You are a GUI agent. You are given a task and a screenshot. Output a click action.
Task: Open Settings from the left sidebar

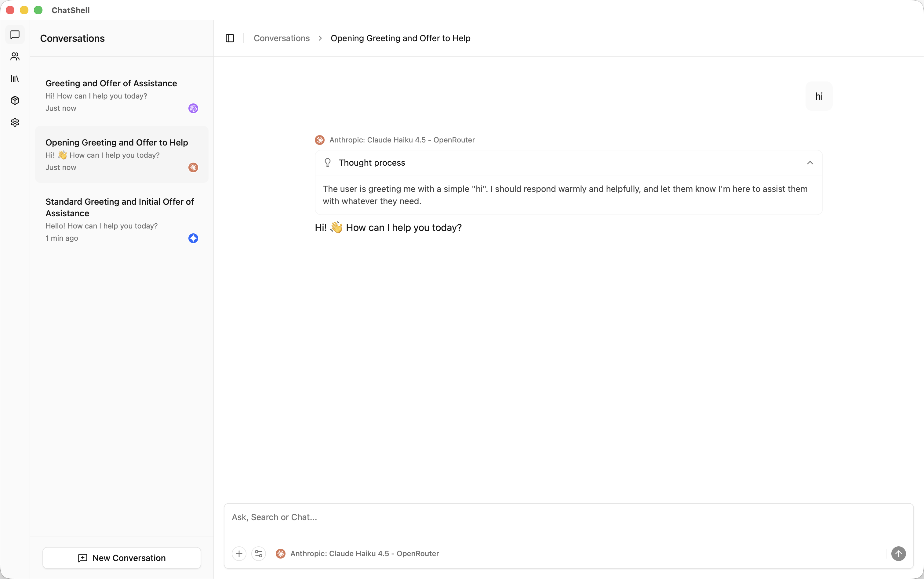click(x=15, y=122)
